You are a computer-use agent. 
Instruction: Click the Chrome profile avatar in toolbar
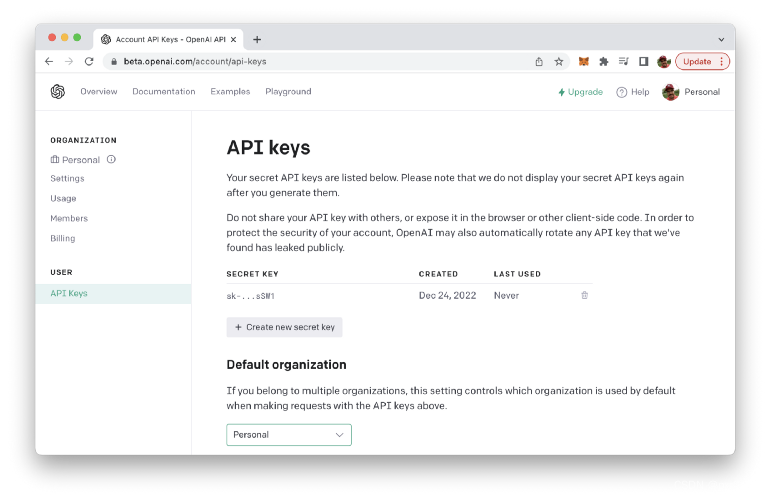(664, 61)
